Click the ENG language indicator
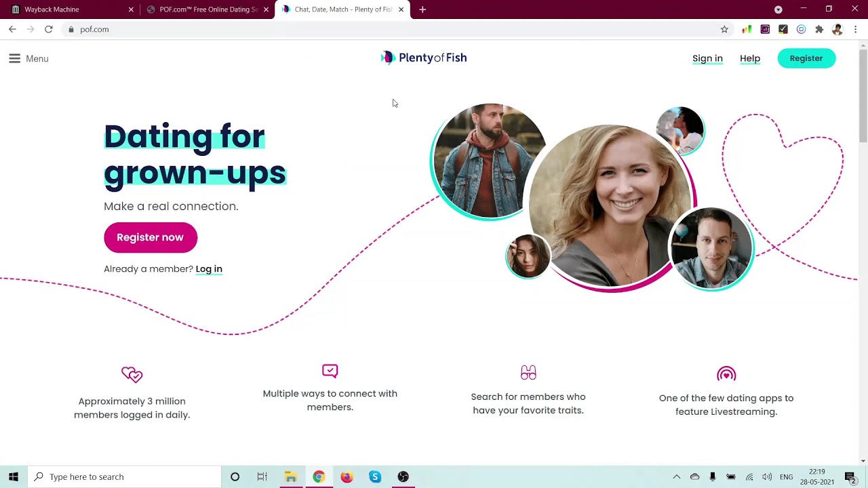This screenshot has width=868, height=488. (786, 476)
